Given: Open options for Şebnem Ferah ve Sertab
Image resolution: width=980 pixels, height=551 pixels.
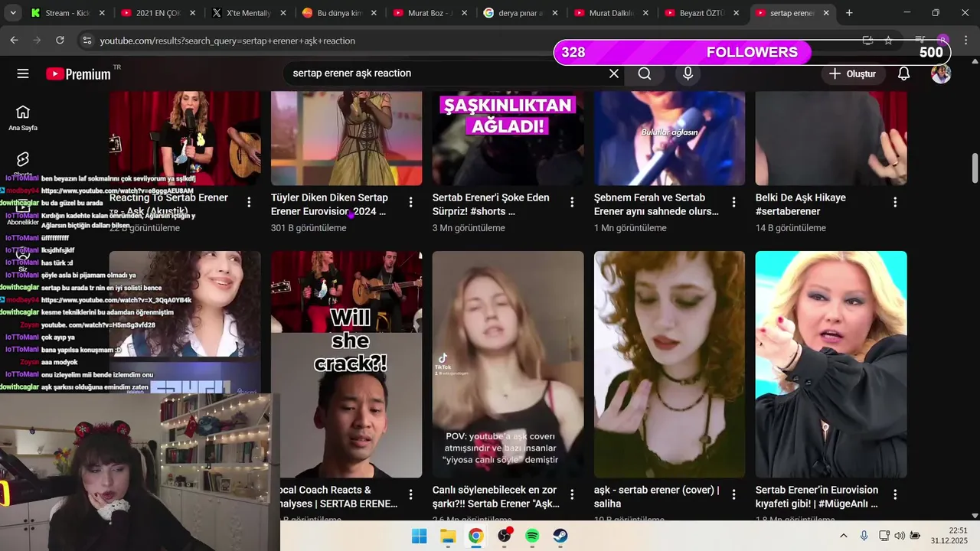Looking at the screenshot, I should pos(733,202).
